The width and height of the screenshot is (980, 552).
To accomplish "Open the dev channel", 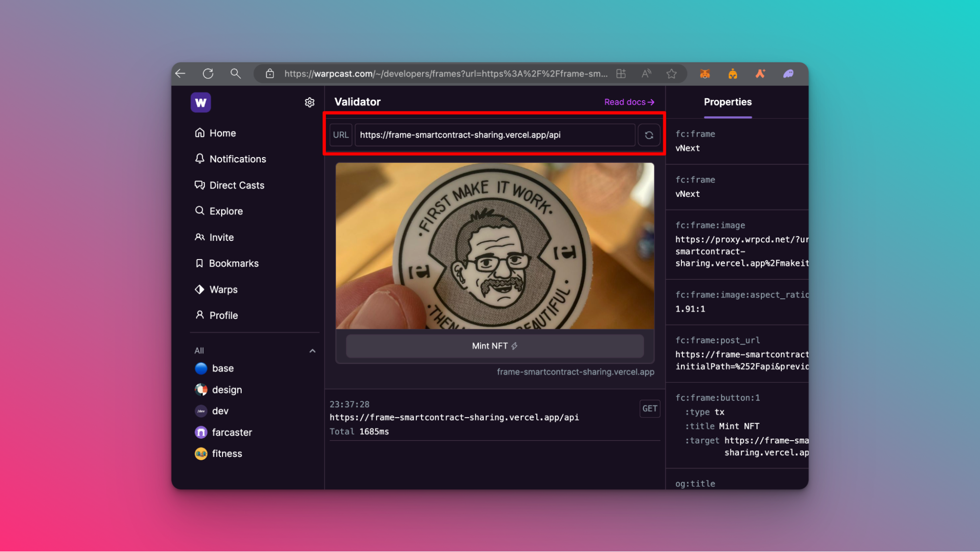I will point(220,411).
